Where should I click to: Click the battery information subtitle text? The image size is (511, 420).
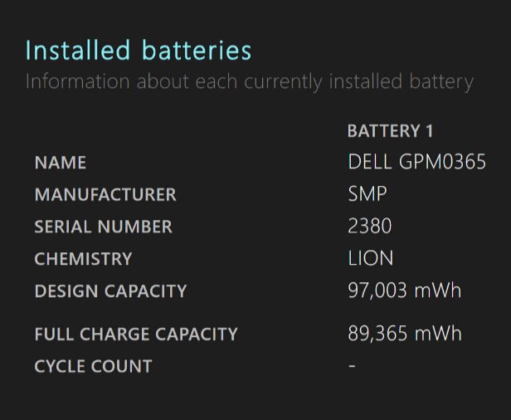pyautogui.click(x=249, y=82)
